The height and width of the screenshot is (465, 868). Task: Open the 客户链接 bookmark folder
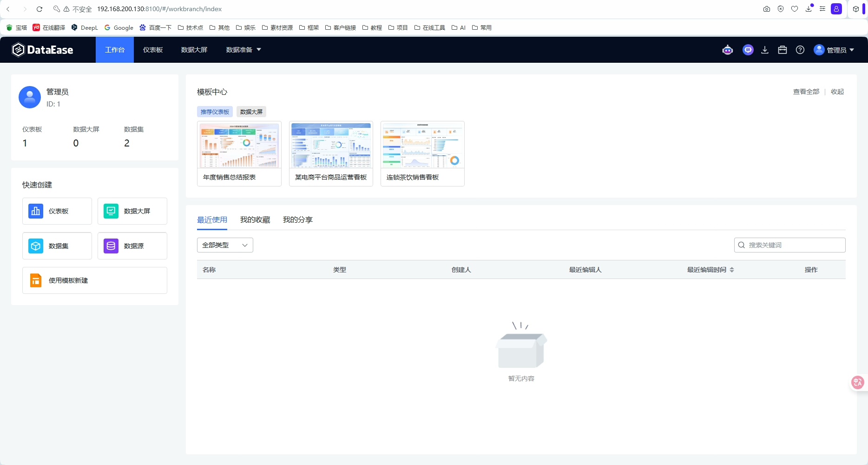(x=341, y=28)
